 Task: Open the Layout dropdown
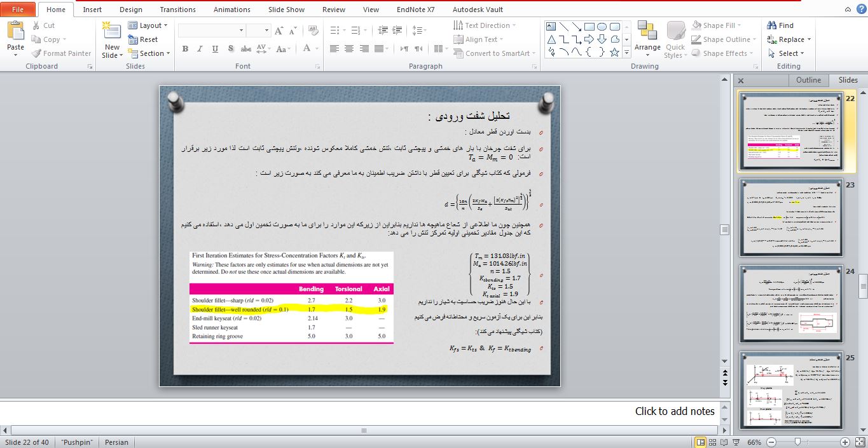[148, 25]
